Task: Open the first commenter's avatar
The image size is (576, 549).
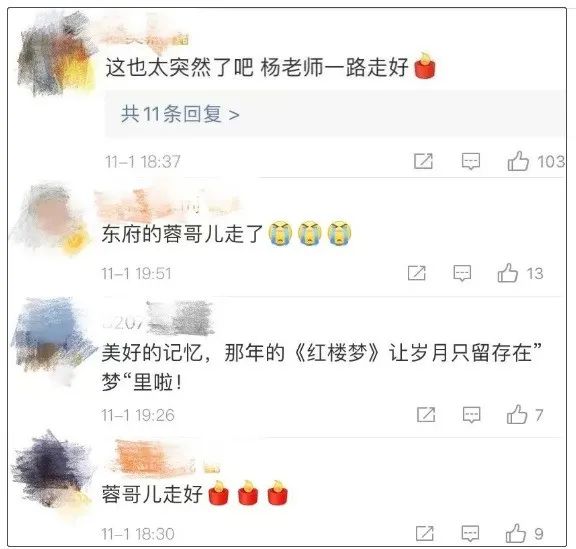Action: (x=55, y=53)
